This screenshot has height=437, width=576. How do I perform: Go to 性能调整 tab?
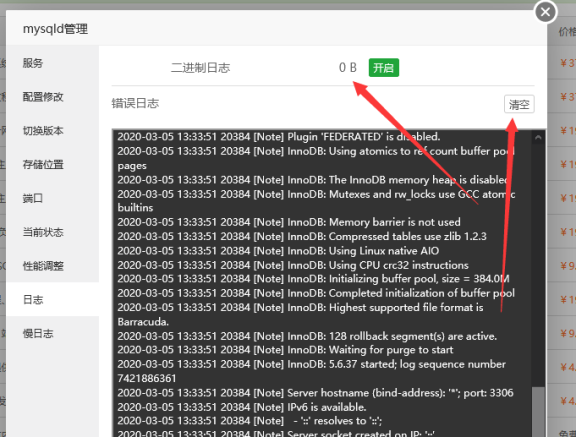52,266
